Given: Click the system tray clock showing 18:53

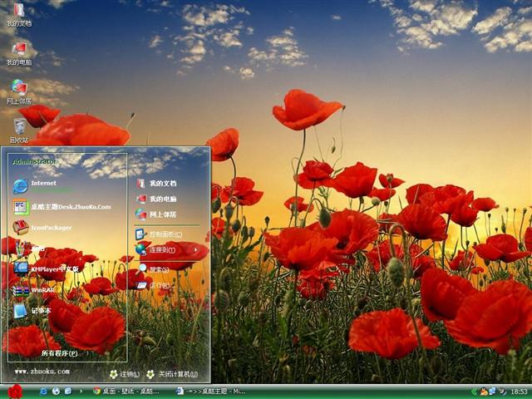Looking at the screenshot, I should coord(519,391).
